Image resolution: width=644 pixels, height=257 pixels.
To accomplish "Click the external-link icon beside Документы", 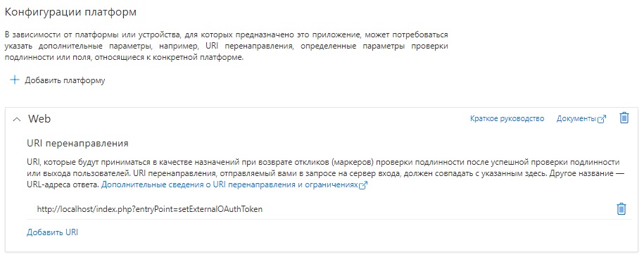I will [602, 119].
